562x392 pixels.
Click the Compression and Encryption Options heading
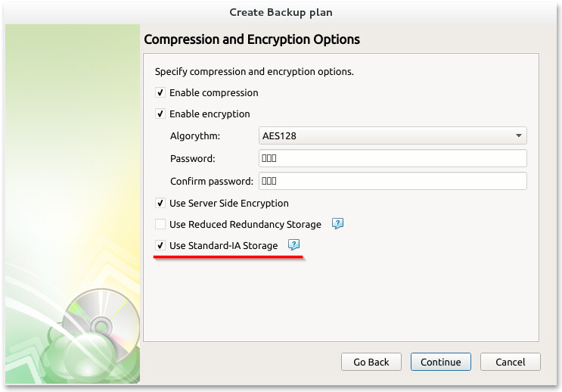tap(252, 39)
